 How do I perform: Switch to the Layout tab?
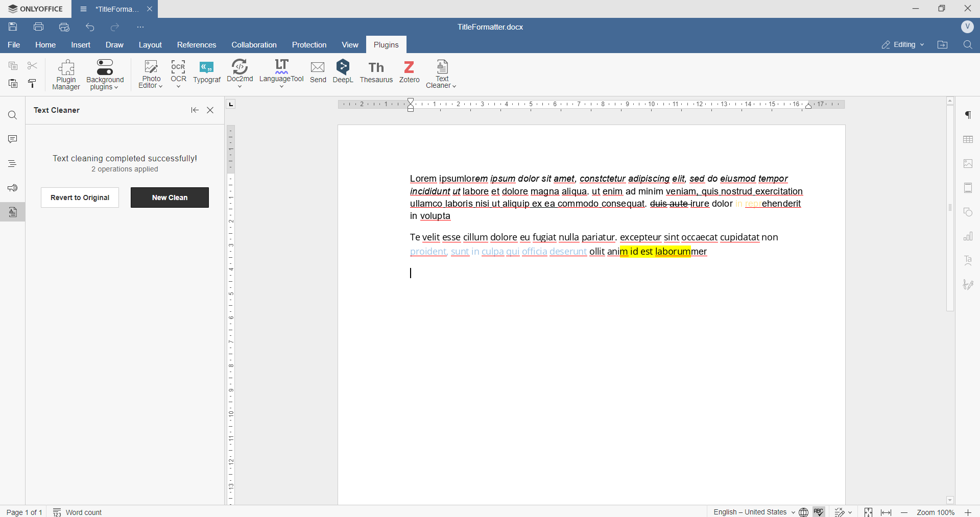click(x=150, y=45)
